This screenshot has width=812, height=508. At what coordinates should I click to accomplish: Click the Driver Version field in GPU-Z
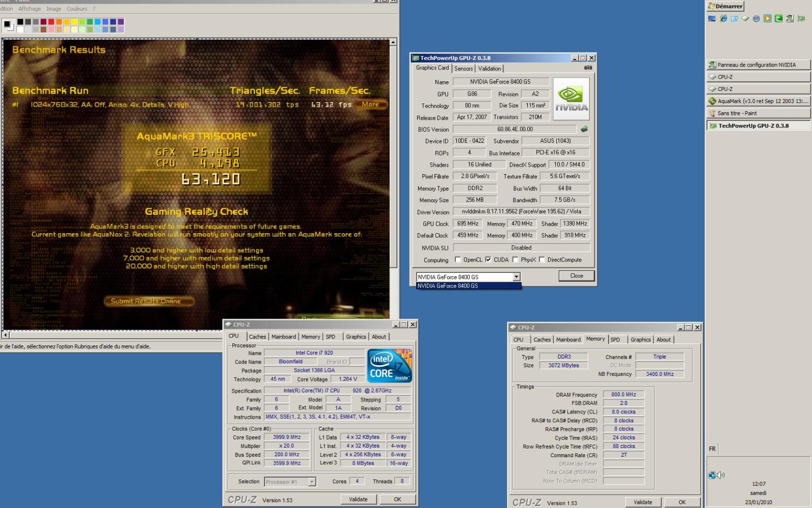[522, 211]
